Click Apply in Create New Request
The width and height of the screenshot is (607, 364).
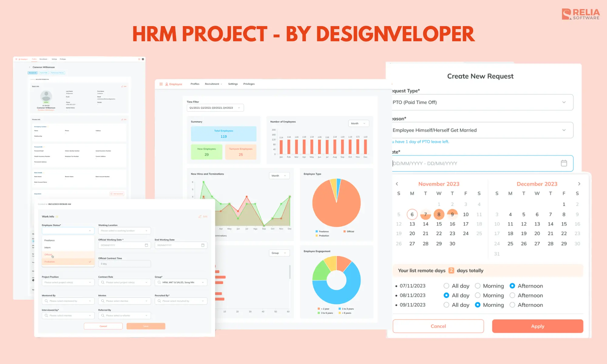(x=537, y=326)
